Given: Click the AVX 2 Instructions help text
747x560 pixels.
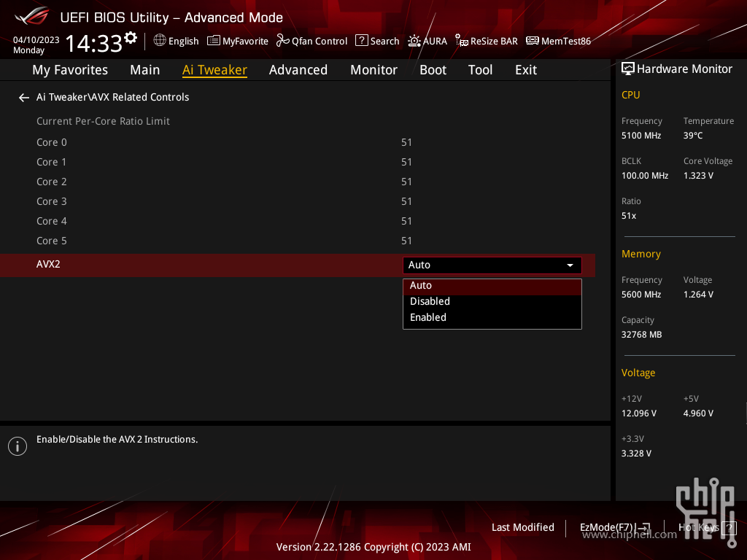Looking at the screenshot, I should [x=117, y=440].
